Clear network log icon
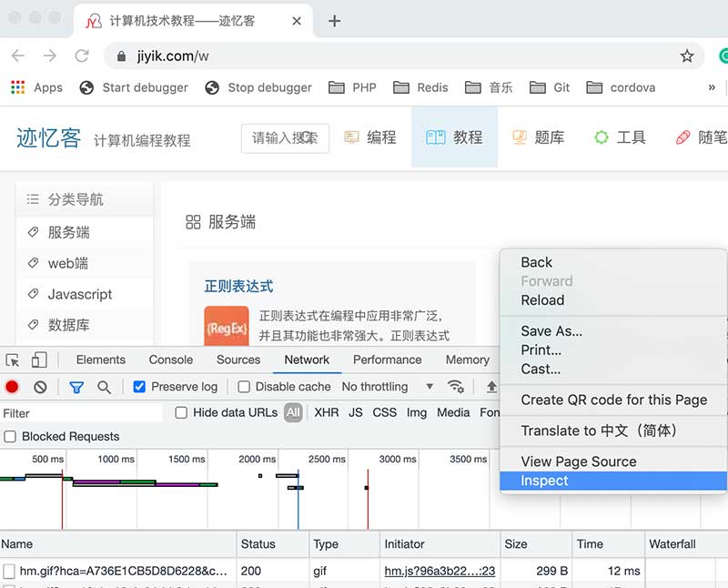Image resolution: width=728 pixels, height=588 pixels. click(40, 387)
